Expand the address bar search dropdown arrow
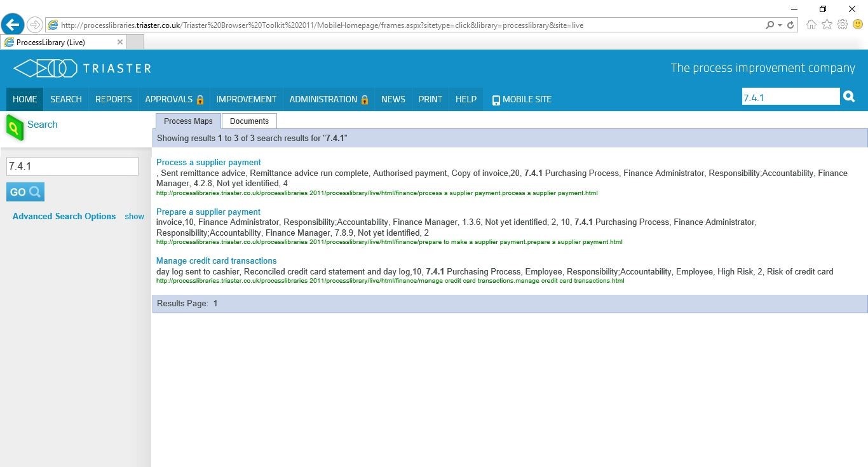The image size is (868, 467). point(780,25)
